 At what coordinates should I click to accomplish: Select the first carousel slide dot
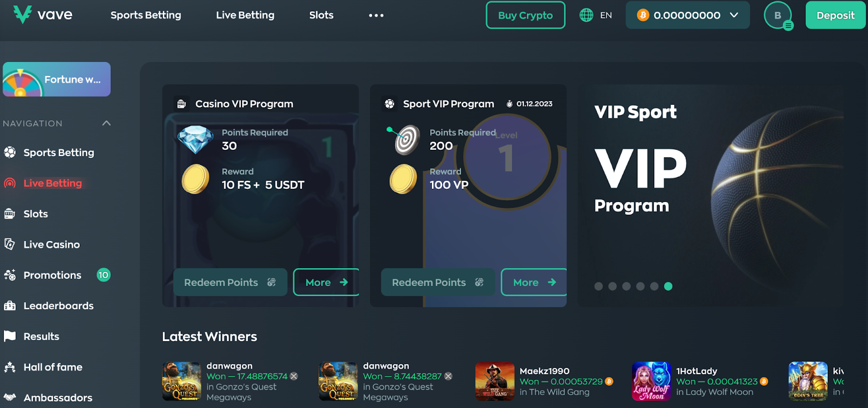pyautogui.click(x=598, y=286)
